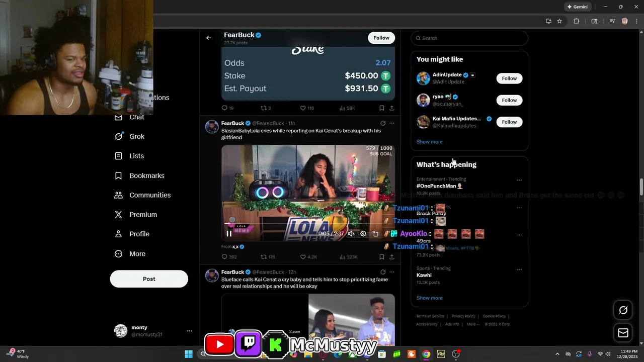Open Lists in the sidebar
The height and width of the screenshot is (362, 644).
[x=130, y=156]
